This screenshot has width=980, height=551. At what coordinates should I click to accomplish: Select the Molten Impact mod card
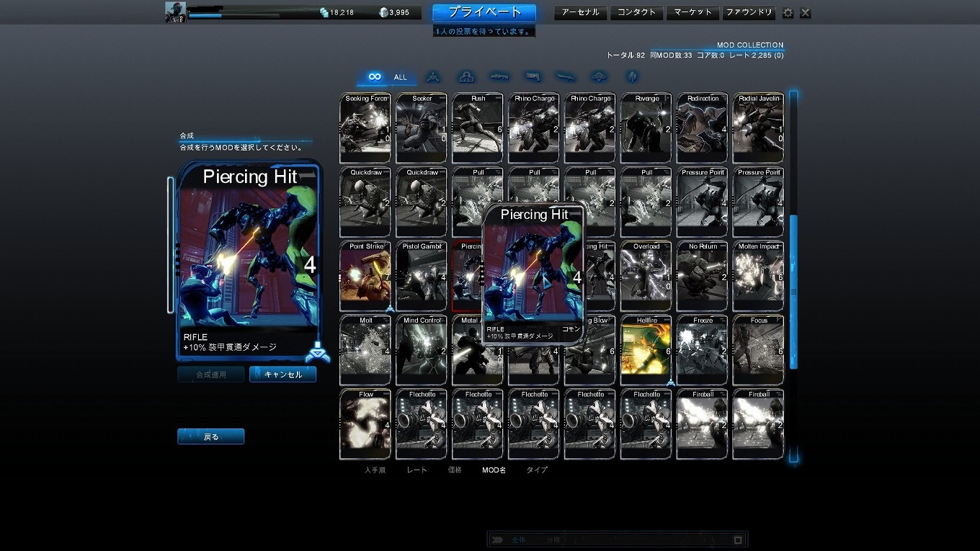point(759,276)
